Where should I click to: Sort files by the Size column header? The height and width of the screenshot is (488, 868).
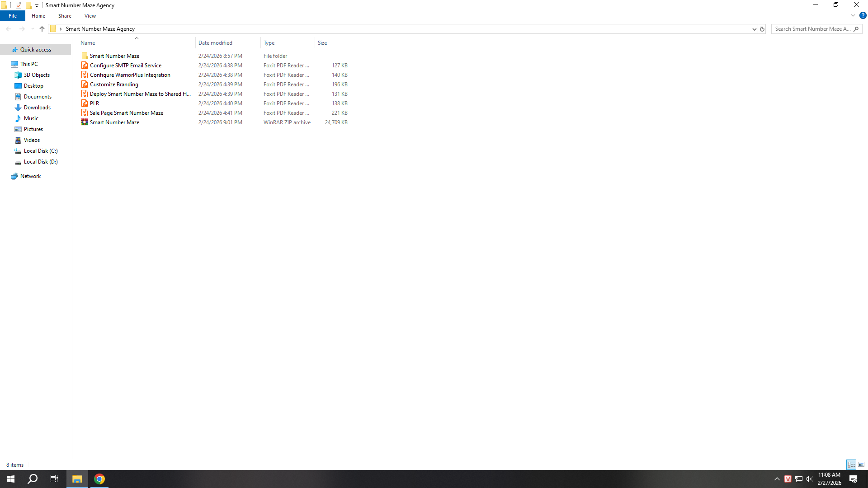pos(322,43)
